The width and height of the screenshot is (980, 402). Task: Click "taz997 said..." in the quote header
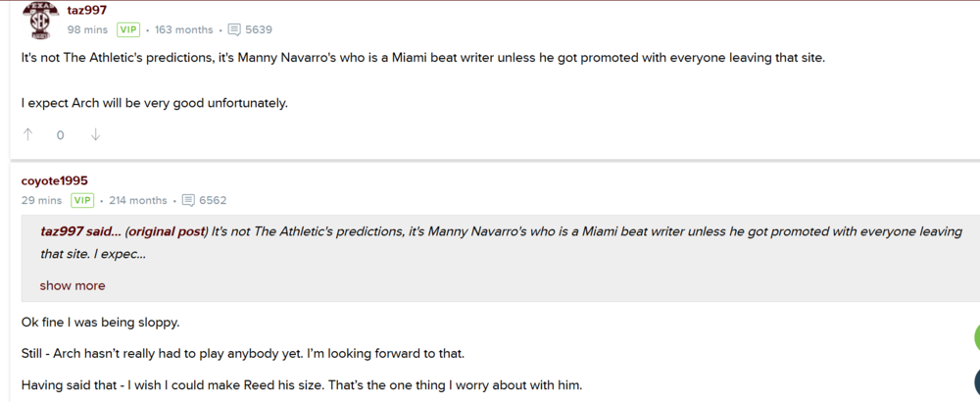click(80, 232)
